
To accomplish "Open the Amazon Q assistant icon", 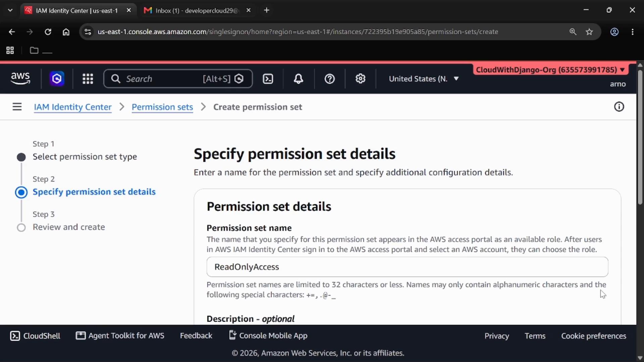I will tap(57, 79).
